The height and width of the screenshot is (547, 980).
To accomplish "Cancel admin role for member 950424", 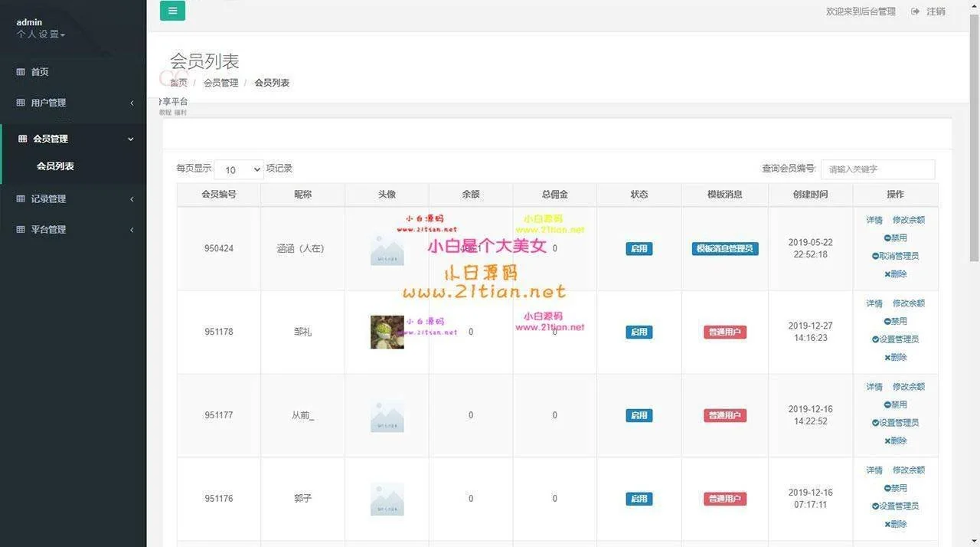I will point(895,256).
